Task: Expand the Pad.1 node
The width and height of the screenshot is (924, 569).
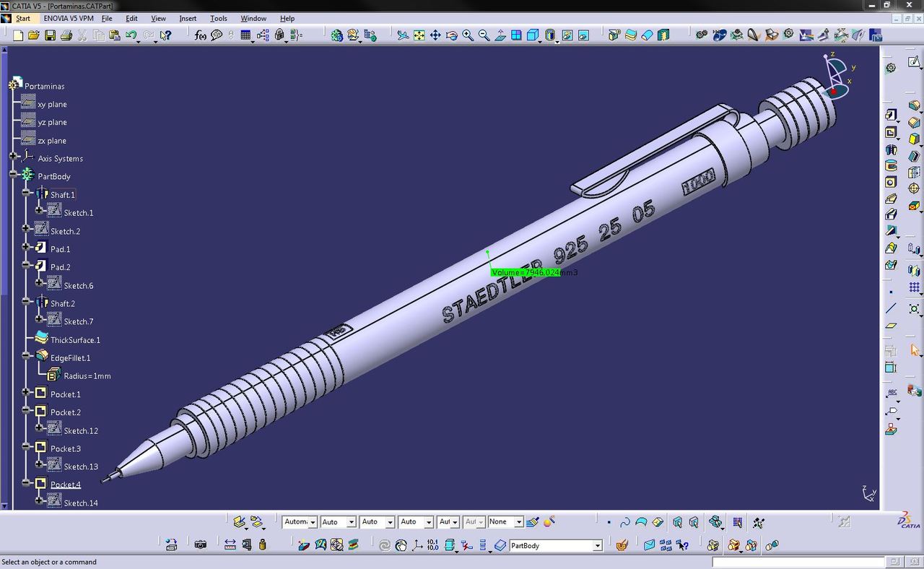Action: coord(26,247)
